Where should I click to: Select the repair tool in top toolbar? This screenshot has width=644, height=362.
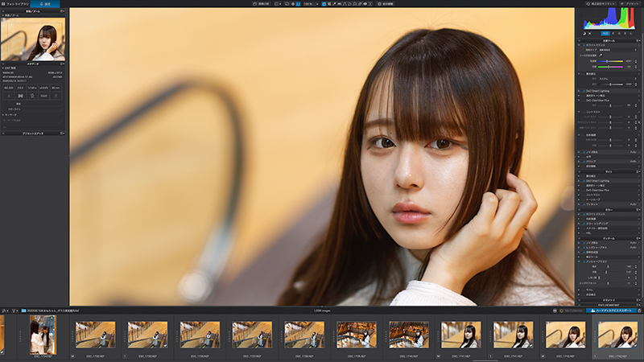point(359,4)
